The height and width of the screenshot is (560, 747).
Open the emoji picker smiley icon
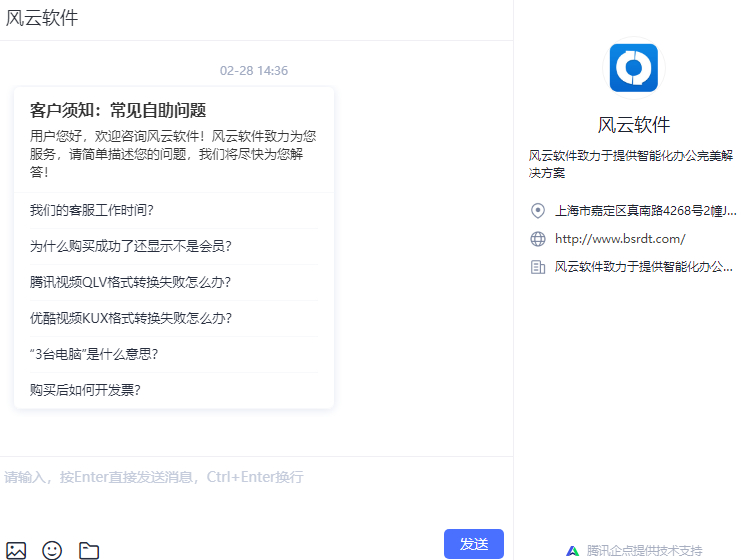(x=52, y=550)
